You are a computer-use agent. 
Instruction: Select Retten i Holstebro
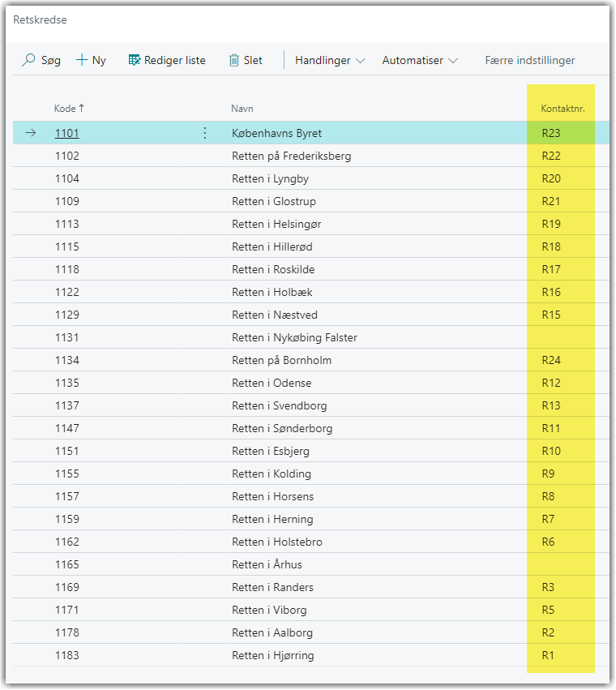[x=276, y=542]
